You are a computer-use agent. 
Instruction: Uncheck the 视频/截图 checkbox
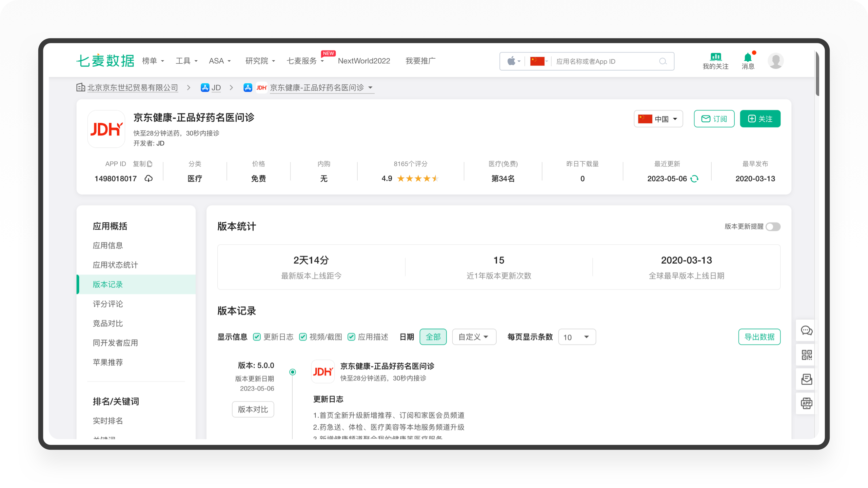303,337
